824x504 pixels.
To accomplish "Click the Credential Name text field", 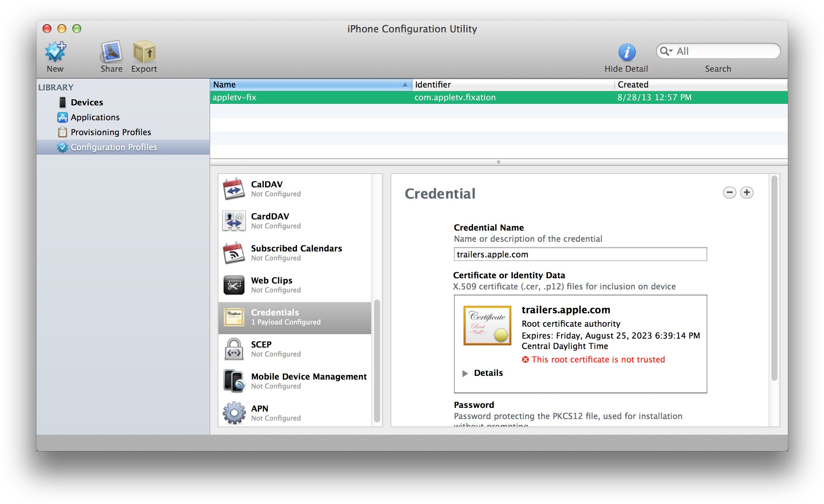I will [580, 254].
